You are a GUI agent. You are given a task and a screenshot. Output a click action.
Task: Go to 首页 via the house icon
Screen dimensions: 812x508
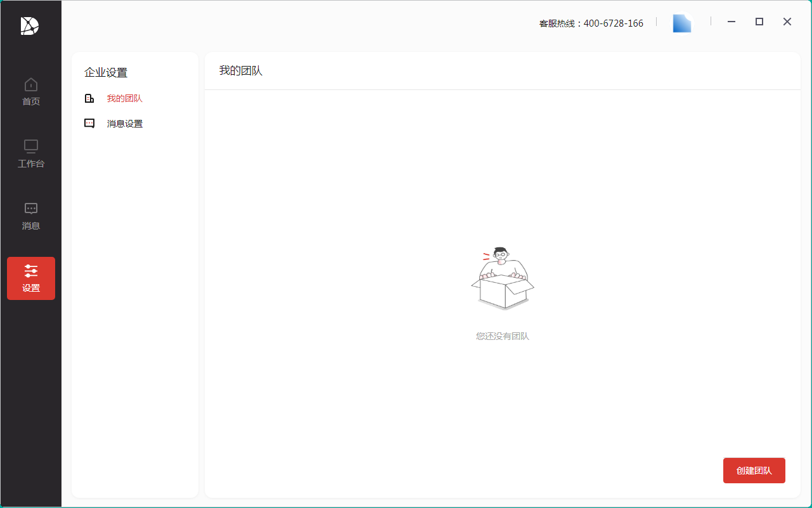coord(31,84)
